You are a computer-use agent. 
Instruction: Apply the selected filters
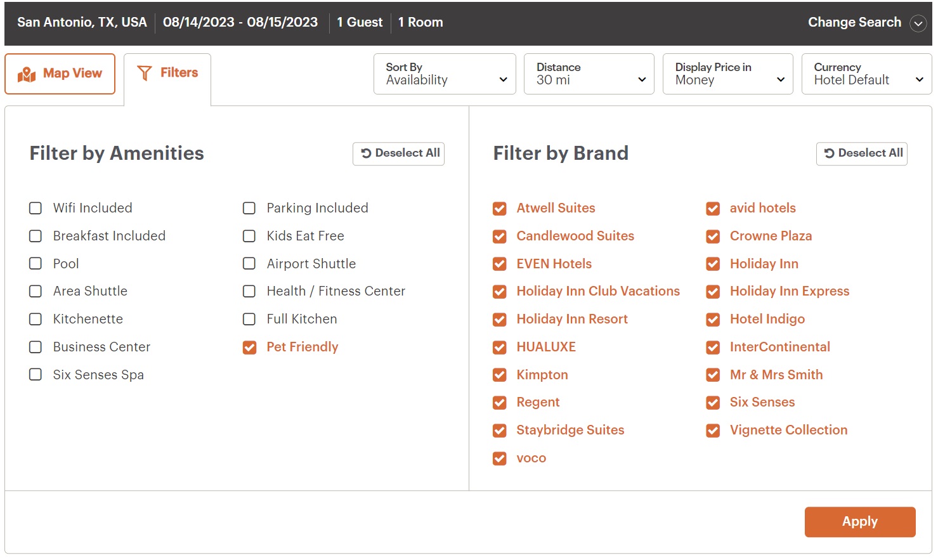859,522
